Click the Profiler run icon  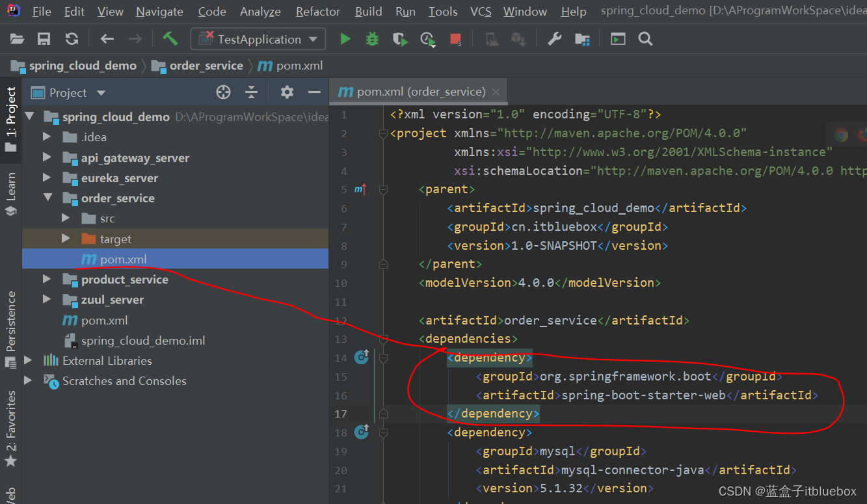point(428,39)
